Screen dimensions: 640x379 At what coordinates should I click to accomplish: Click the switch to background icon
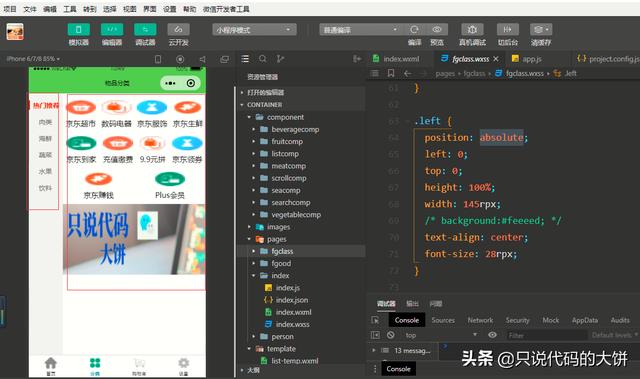click(x=507, y=29)
